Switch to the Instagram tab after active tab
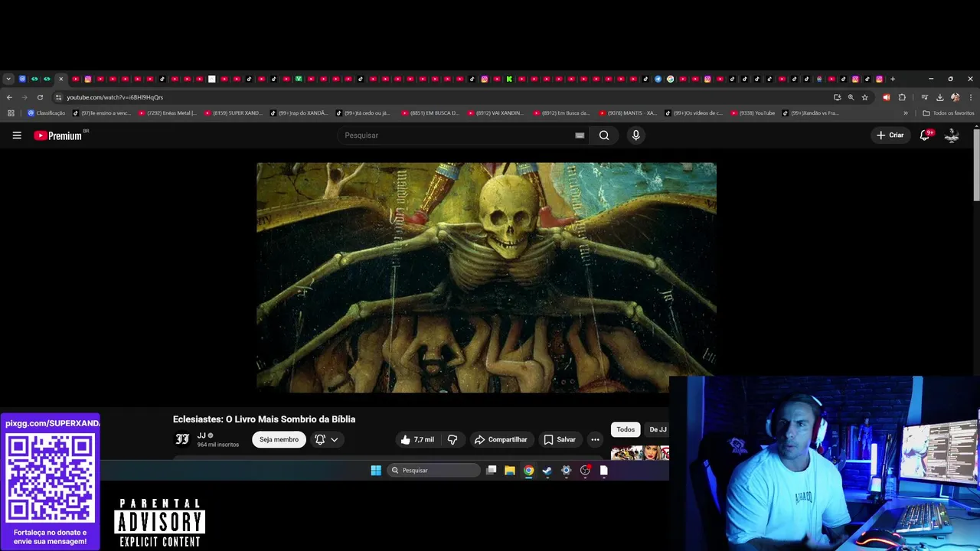The width and height of the screenshot is (980, 551). 88,79
